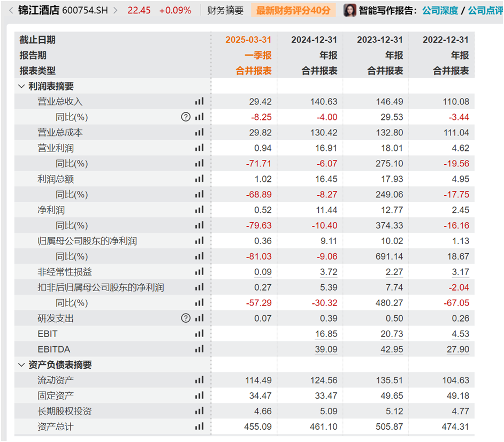Open chart icon for revenue 同比(%) row
Viewport: 504px width, 442px height.
[x=199, y=117]
